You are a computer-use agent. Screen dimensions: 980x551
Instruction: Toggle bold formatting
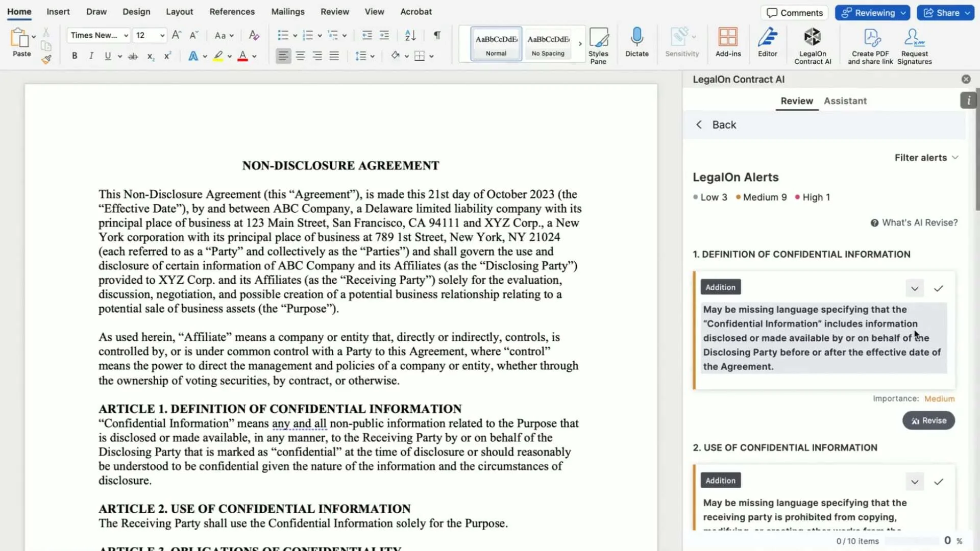75,56
